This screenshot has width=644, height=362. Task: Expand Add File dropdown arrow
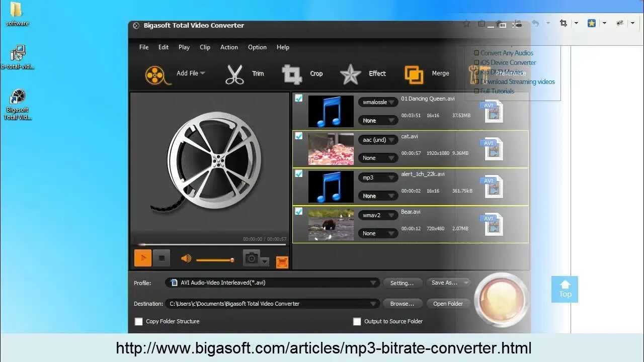pos(203,73)
